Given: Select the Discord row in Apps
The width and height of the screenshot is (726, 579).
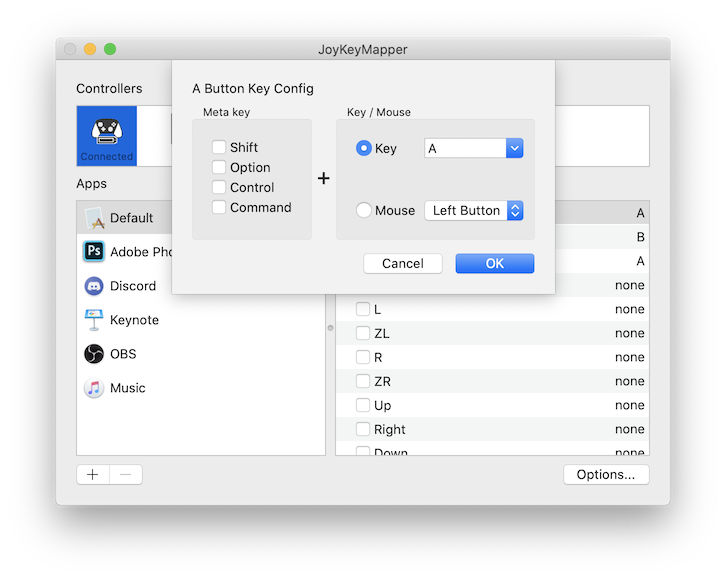Looking at the screenshot, I should (x=201, y=286).
